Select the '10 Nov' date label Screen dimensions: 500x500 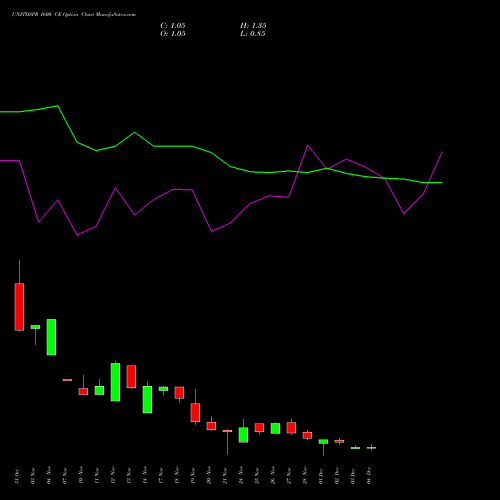(81, 476)
